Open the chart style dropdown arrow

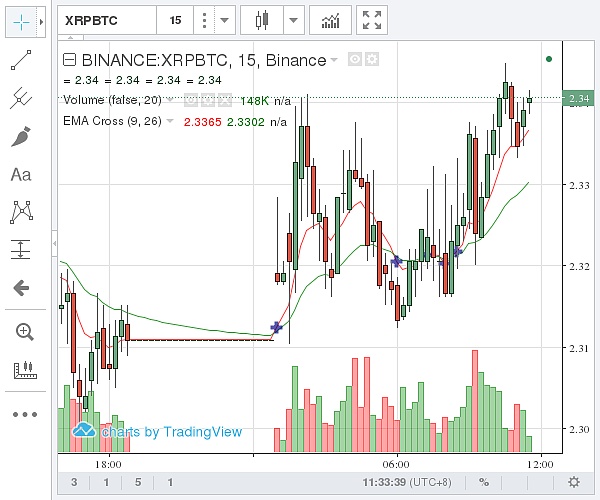pyautogui.click(x=294, y=20)
